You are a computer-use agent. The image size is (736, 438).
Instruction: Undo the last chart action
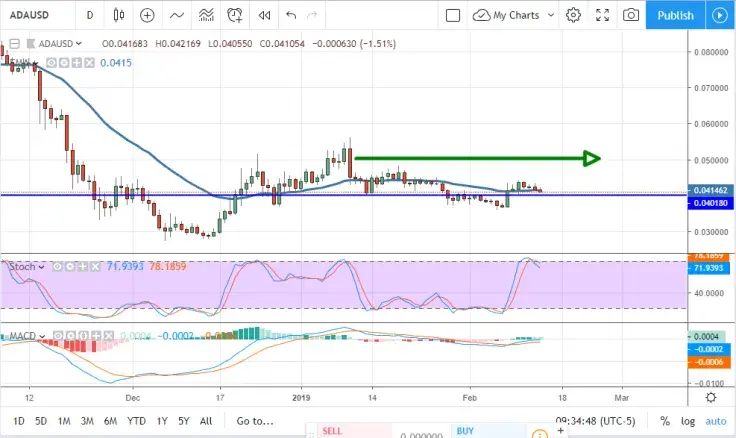(x=291, y=15)
